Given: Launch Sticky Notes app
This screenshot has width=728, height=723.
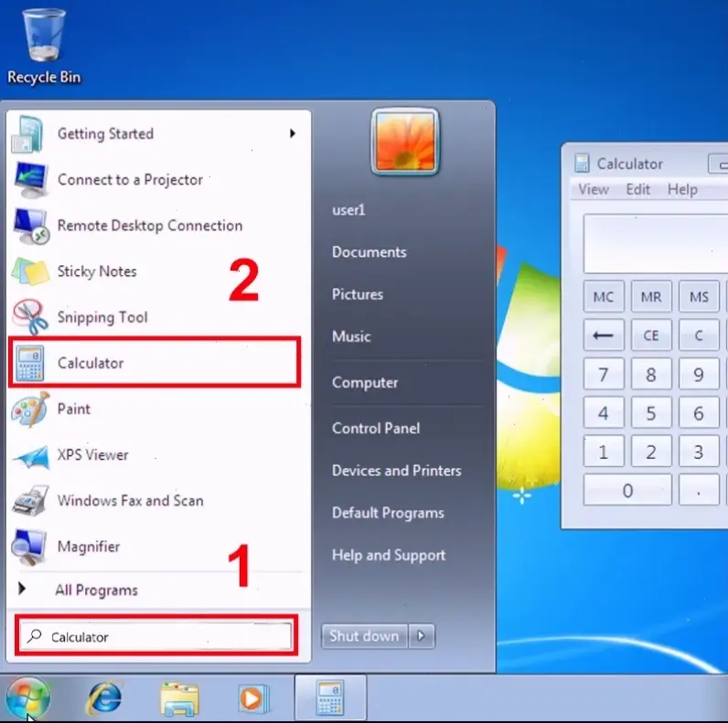Looking at the screenshot, I should (x=96, y=271).
